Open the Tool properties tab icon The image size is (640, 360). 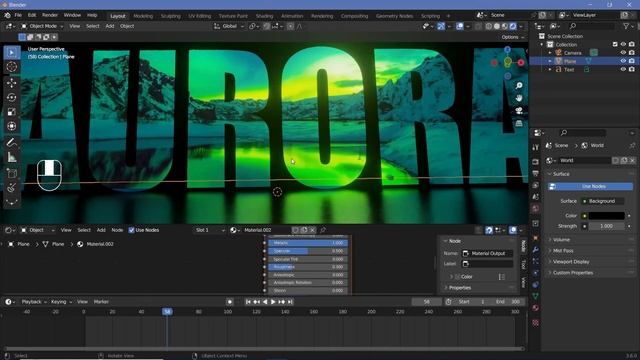click(536, 147)
